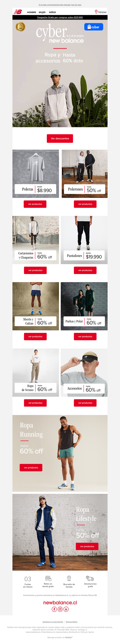120x644 pixels.
Task: Click the Buscador de tiendas pin icon
Action: point(69,578)
